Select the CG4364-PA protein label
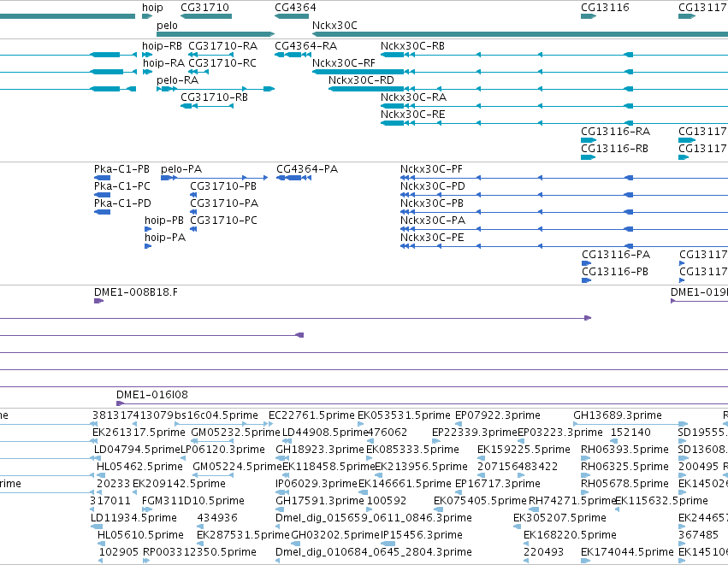The height and width of the screenshot is (565, 728). pyautogui.click(x=307, y=169)
